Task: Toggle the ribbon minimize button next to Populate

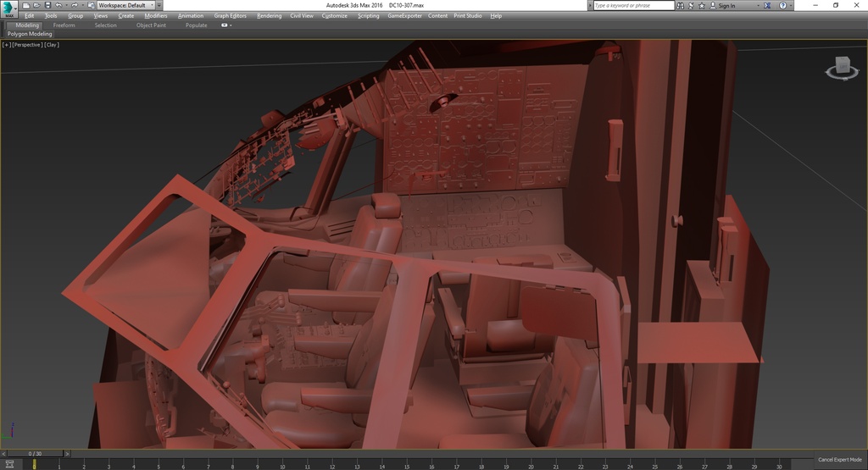Action: click(225, 25)
